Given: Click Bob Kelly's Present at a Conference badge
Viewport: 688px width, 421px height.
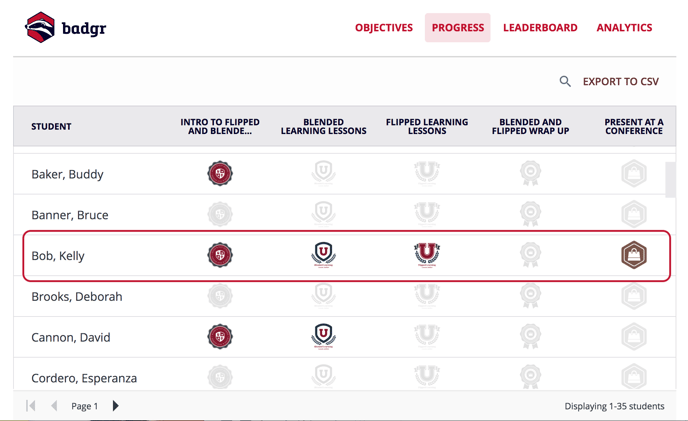Looking at the screenshot, I should pyautogui.click(x=634, y=255).
